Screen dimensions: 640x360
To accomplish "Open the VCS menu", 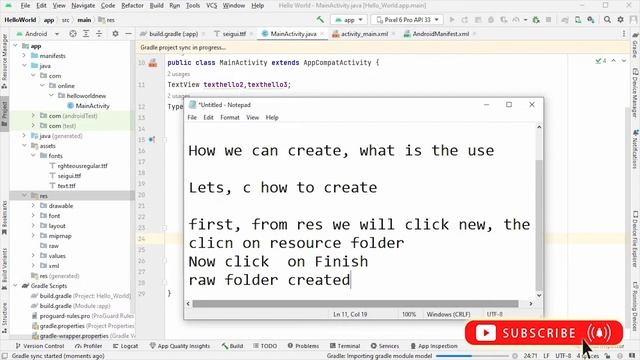I will (x=211, y=6).
